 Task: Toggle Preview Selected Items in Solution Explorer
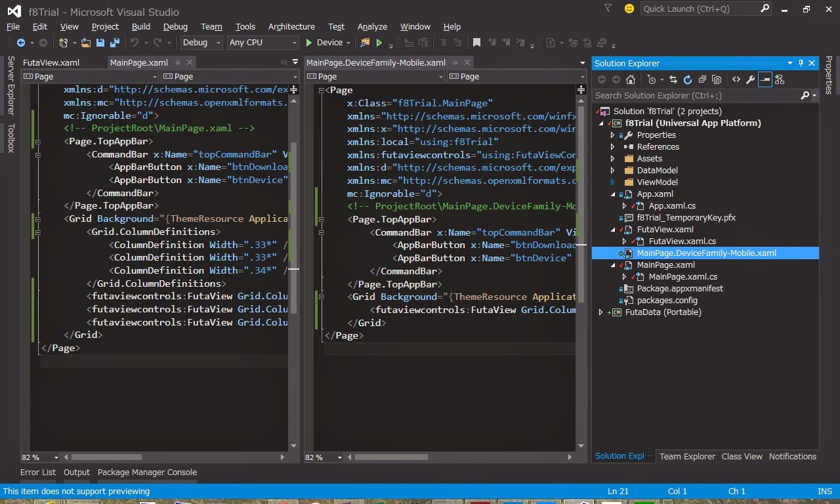pyautogui.click(x=765, y=79)
